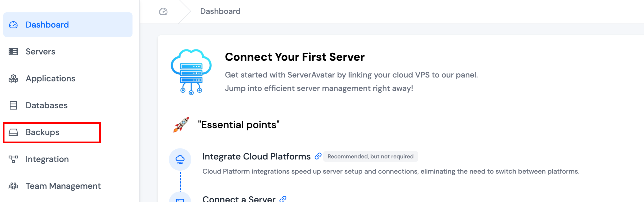This screenshot has width=644, height=202.
Task: Click the breadcrumb home gauge icon
Action: pos(163,11)
